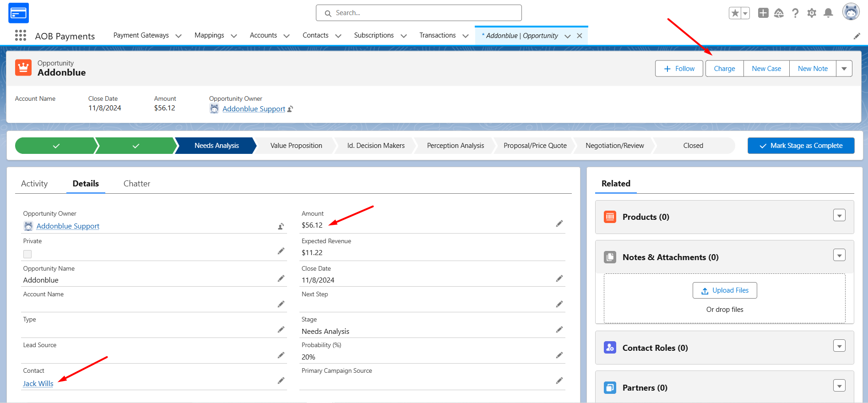Click the Search input field

(x=418, y=13)
